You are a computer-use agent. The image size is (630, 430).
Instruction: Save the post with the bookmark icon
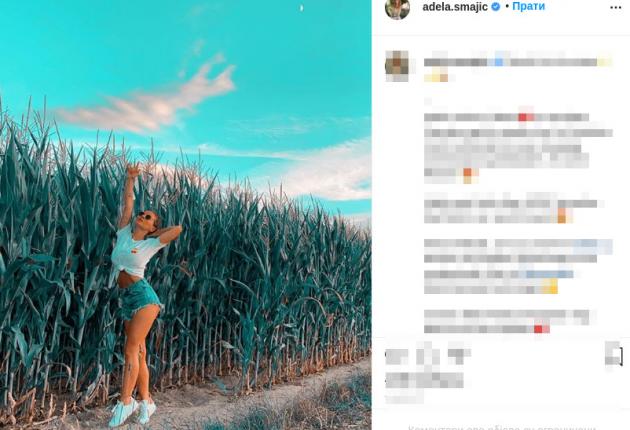pyautogui.click(x=614, y=354)
